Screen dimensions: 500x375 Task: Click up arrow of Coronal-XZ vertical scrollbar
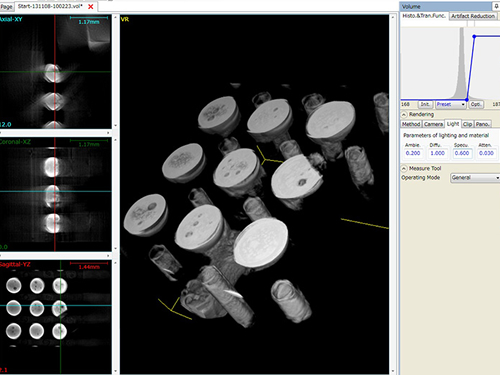(x=116, y=140)
